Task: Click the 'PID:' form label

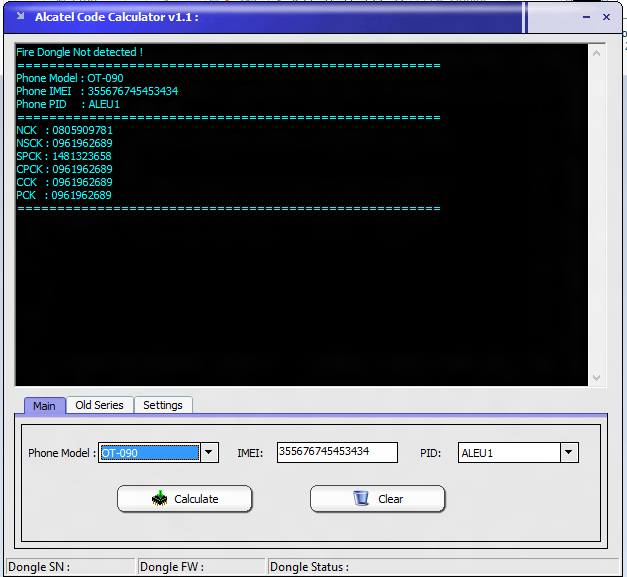Action: coord(430,453)
